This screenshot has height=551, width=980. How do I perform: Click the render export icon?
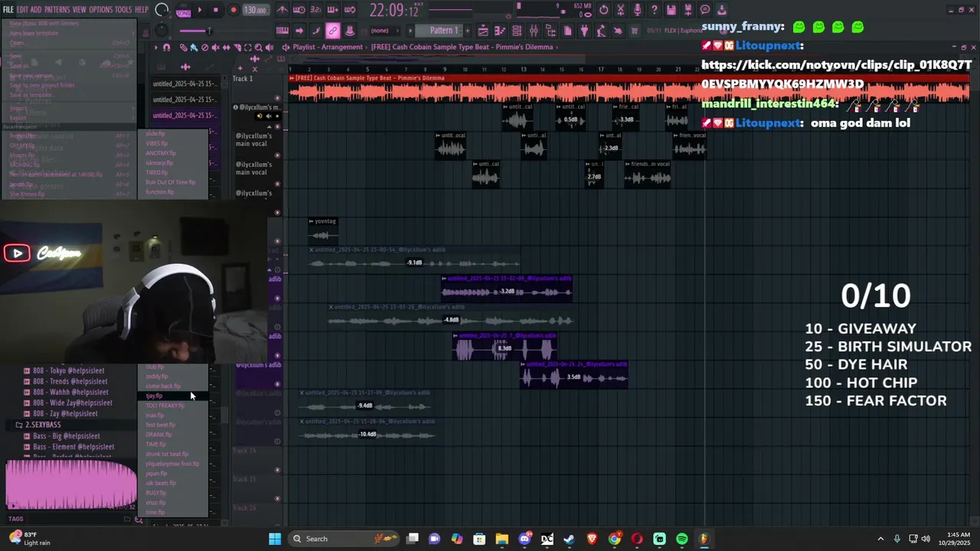(688, 10)
